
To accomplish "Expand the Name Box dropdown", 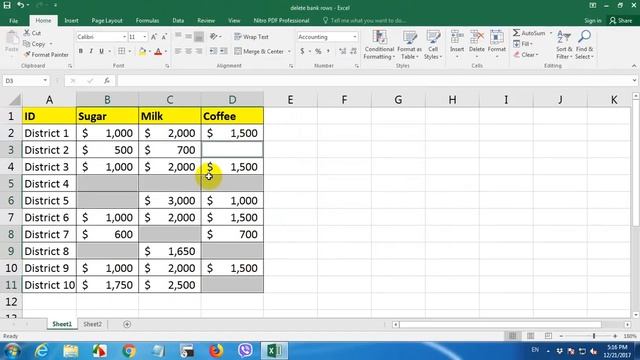I will pos(45,81).
